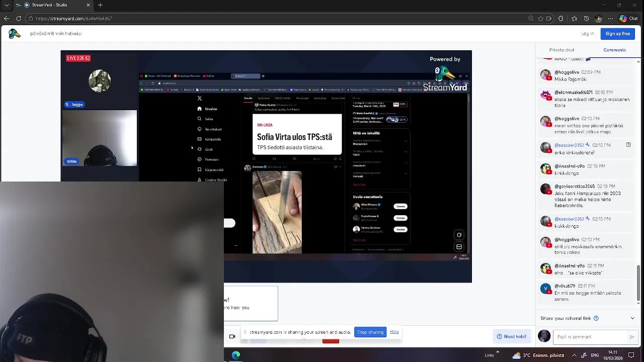Open Kirjanmerkit bookmarks in X sidebar
The height and width of the screenshot is (362, 644).
pos(210,169)
